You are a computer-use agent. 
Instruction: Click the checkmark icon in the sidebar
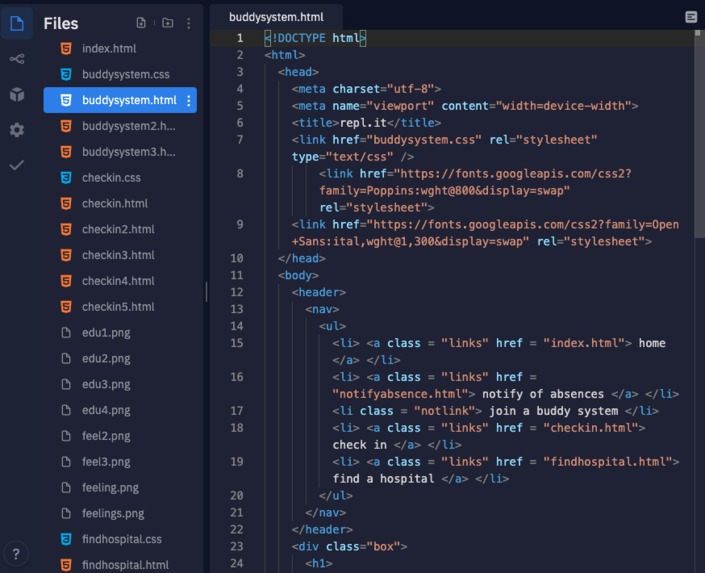17,165
